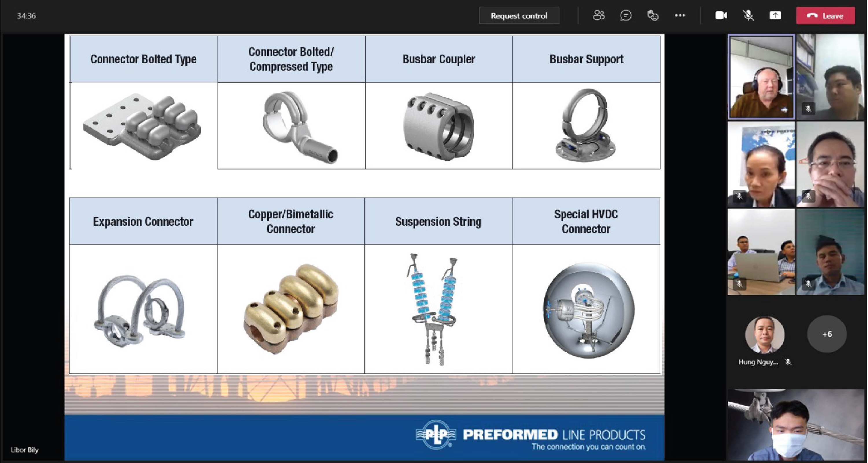Image resolution: width=868 pixels, height=463 pixels.
Task: Select Hung Nguy... participant avatar
Action: click(764, 335)
